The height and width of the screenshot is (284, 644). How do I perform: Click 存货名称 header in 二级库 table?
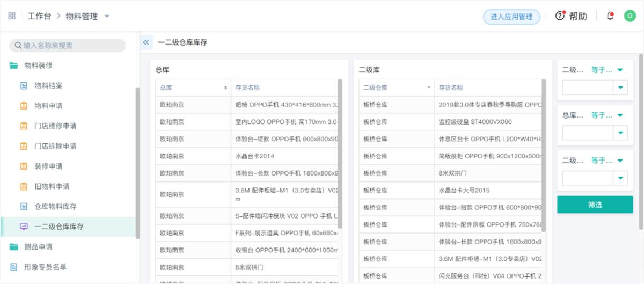click(451, 88)
